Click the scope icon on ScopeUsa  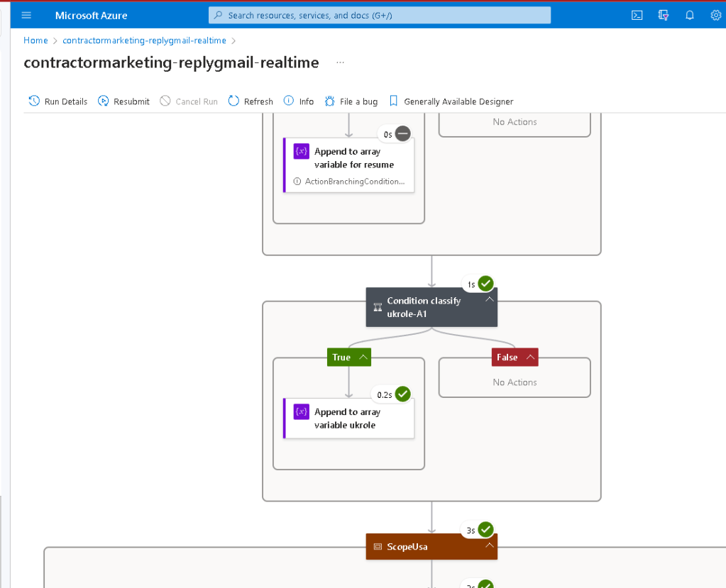point(378,546)
